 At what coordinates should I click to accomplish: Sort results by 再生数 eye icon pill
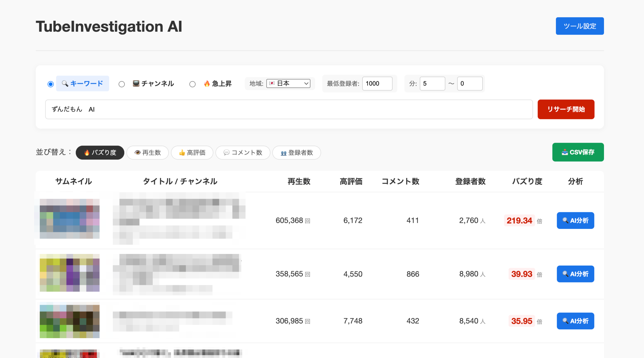coord(147,152)
